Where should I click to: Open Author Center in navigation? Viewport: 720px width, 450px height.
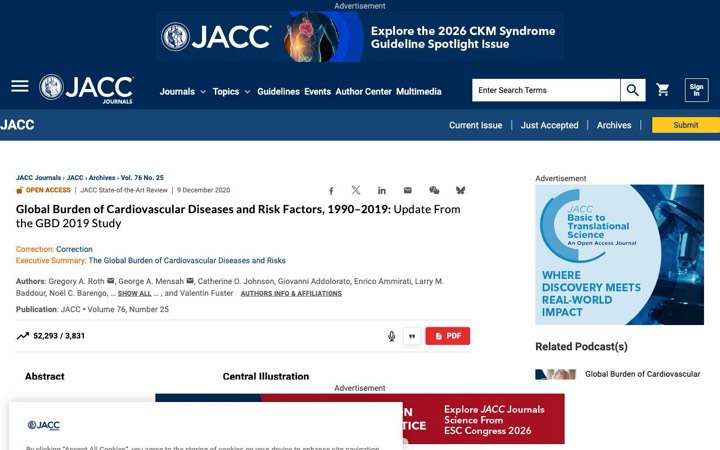(x=363, y=91)
